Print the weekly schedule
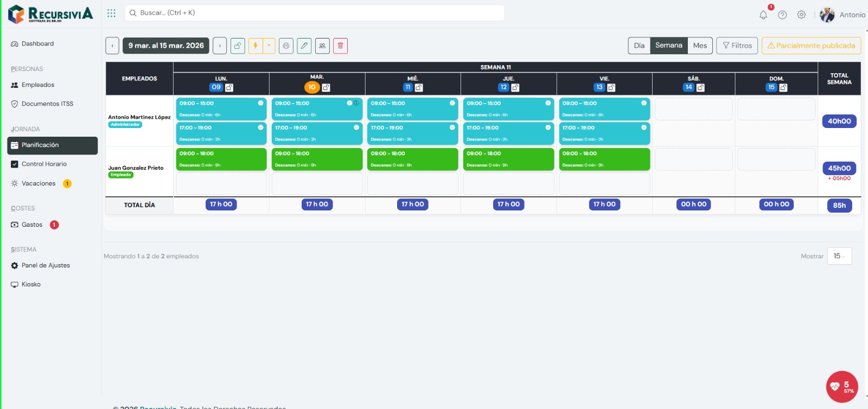 286,46
